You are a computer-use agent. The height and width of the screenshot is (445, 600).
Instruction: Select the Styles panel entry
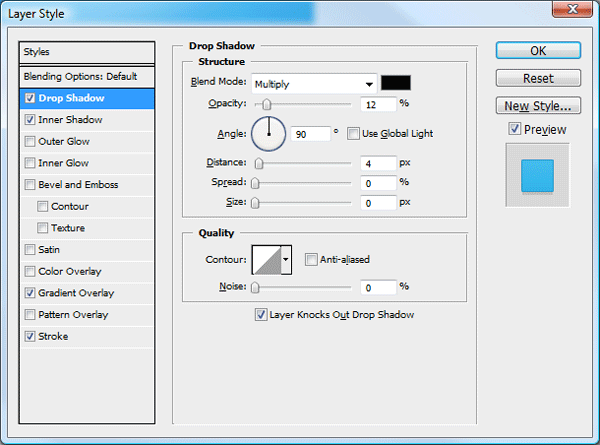[x=87, y=52]
